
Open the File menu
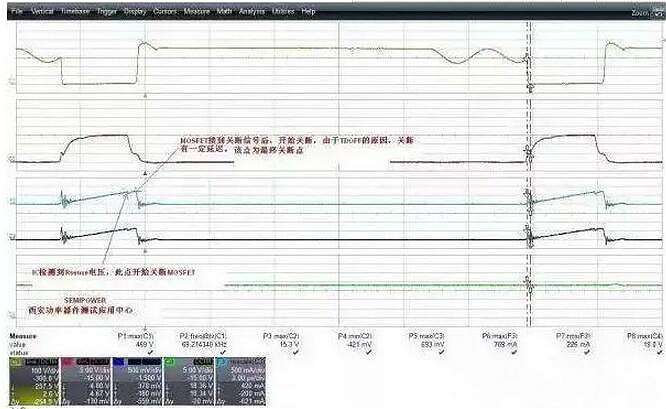(16, 11)
